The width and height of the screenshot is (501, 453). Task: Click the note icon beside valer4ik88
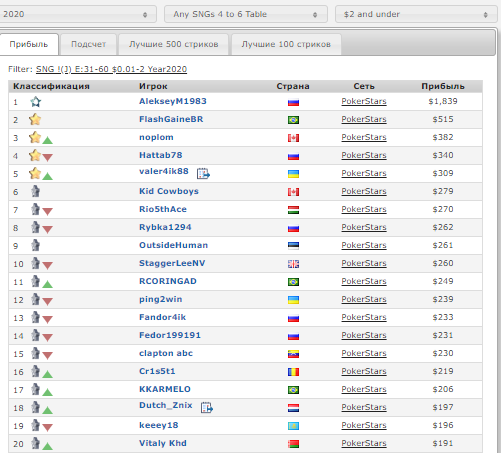[x=203, y=173]
